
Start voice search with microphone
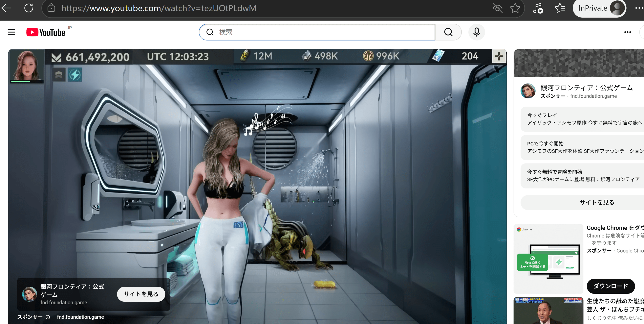[477, 32]
